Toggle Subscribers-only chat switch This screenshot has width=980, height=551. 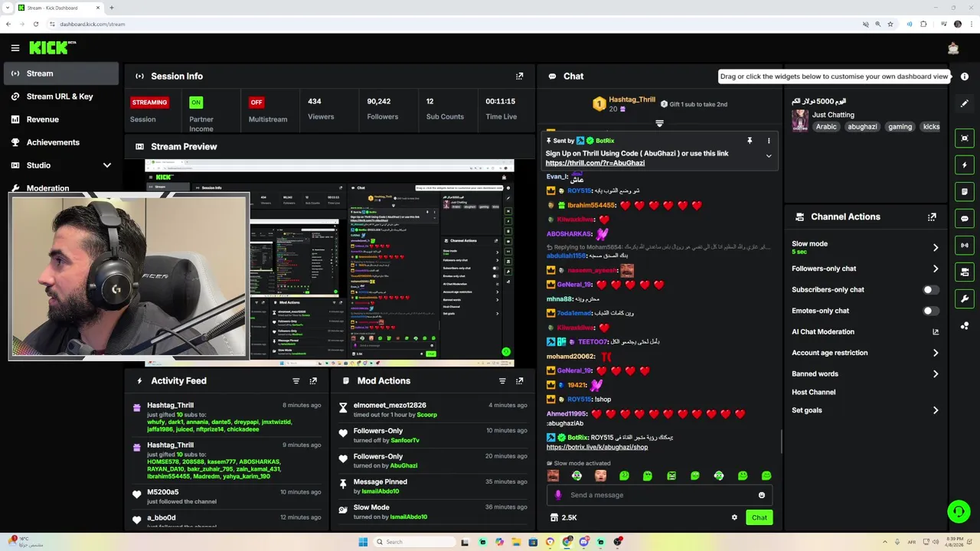point(930,289)
